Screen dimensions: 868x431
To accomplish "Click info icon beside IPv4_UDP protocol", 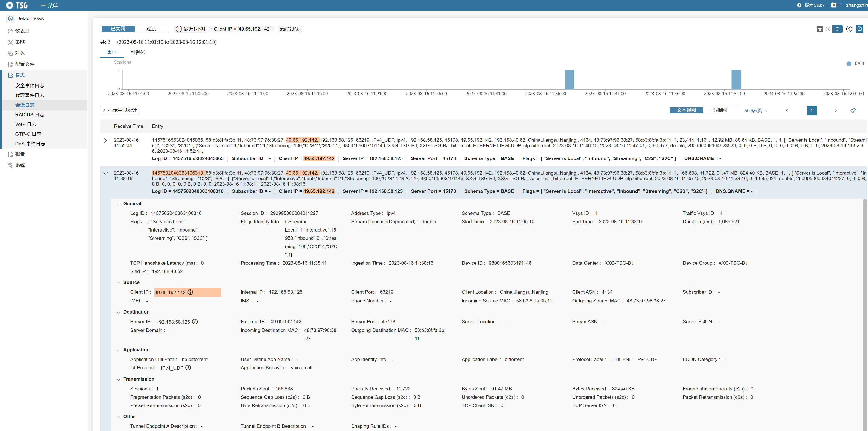I will pyautogui.click(x=188, y=368).
